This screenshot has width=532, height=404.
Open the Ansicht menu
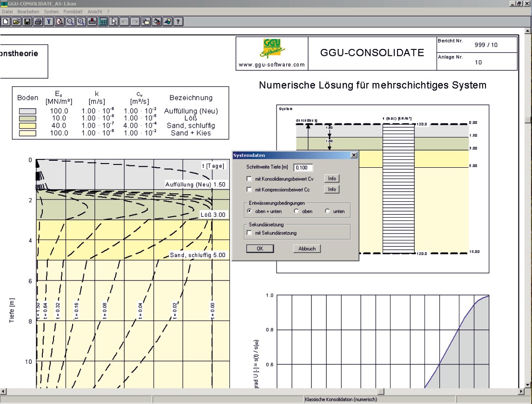click(x=95, y=12)
